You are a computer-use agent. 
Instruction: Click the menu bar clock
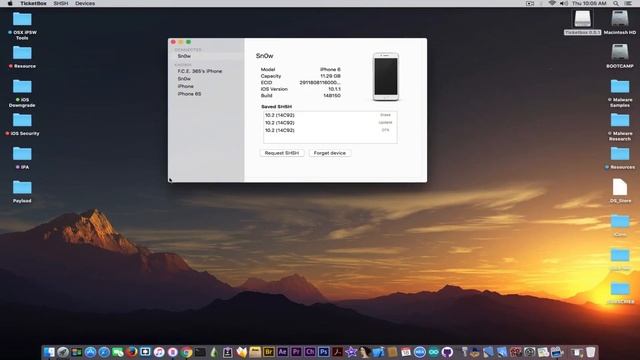click(x=589, y=3)
